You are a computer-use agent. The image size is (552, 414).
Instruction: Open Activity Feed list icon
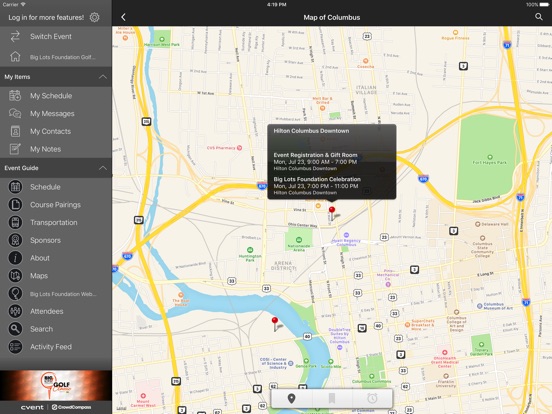15,347
